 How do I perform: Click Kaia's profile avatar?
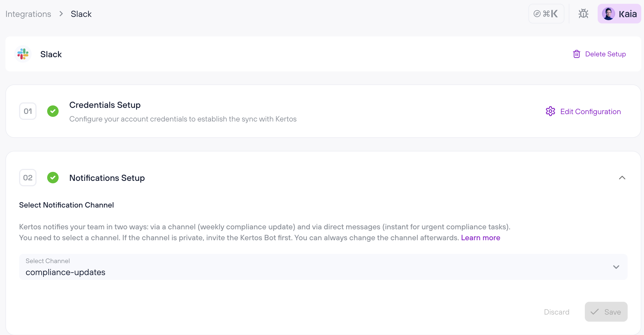click(x=608, y=14)
